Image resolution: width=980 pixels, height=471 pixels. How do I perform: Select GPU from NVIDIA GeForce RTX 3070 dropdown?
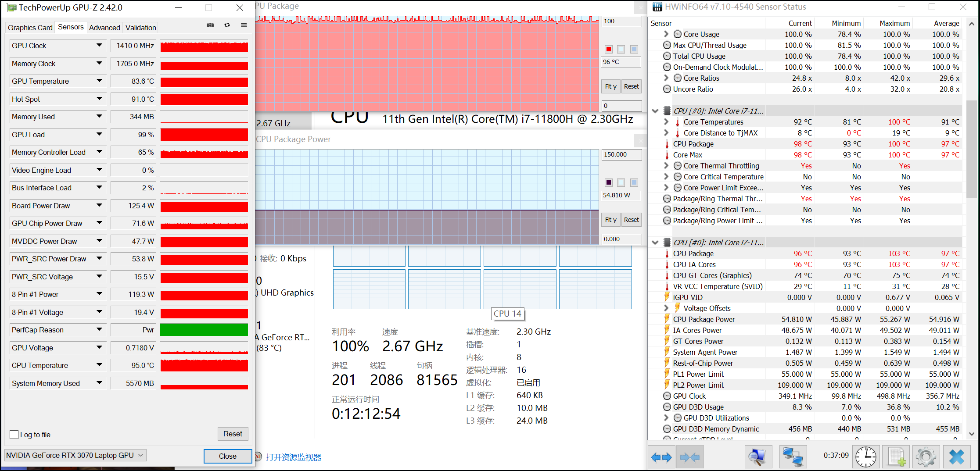tap(75, 455)
